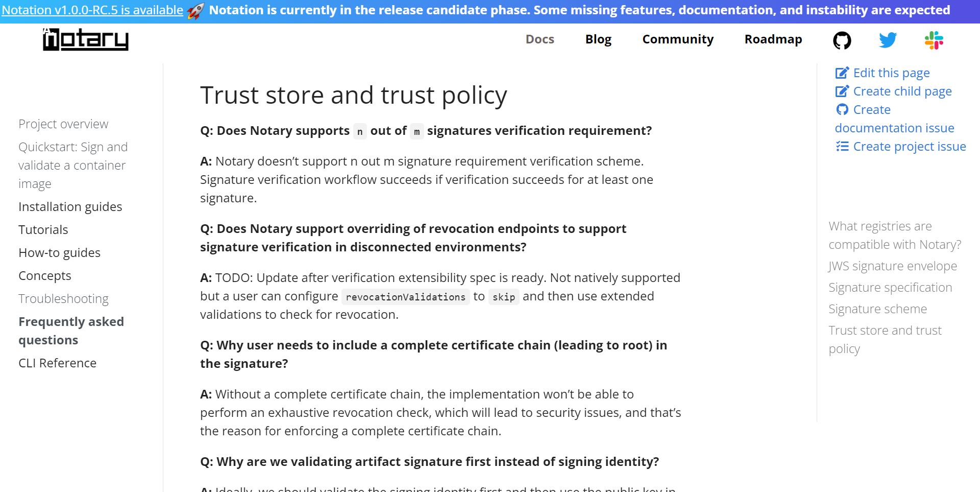Open the Notary GitHub repository icon
Image resolution: width=980 pixels, height=492 pixels.
click(842, 40)
